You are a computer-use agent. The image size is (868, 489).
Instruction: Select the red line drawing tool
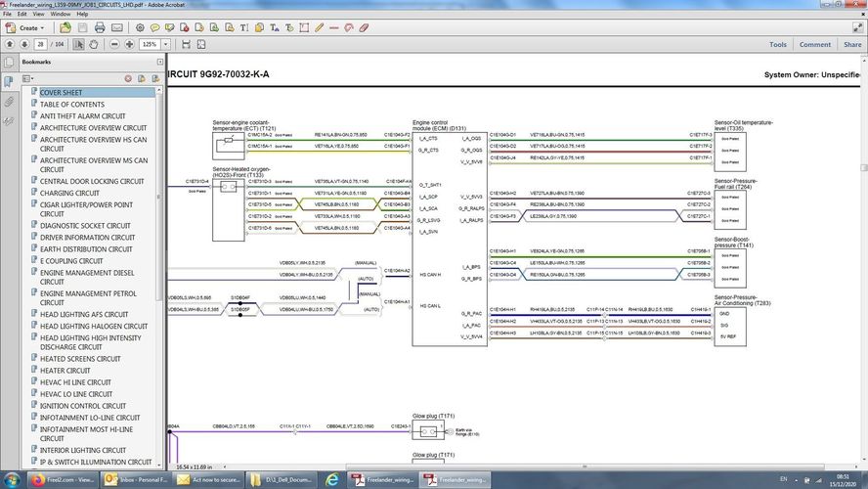coord(333,27)
